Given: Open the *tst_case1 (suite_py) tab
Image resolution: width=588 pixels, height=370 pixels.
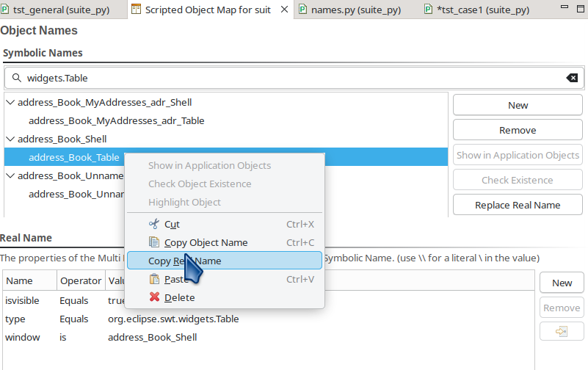Looking at the screenshot, I should point(483,10).
